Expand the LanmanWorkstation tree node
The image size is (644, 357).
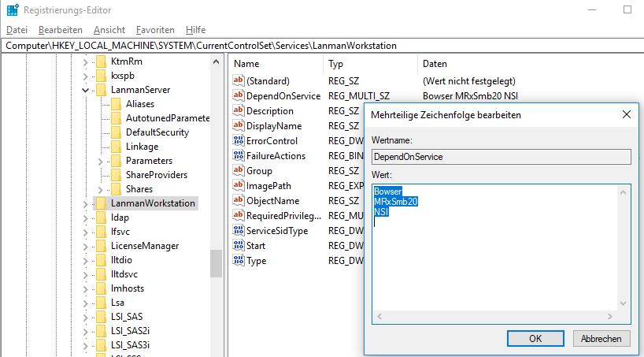pos(86,203)
